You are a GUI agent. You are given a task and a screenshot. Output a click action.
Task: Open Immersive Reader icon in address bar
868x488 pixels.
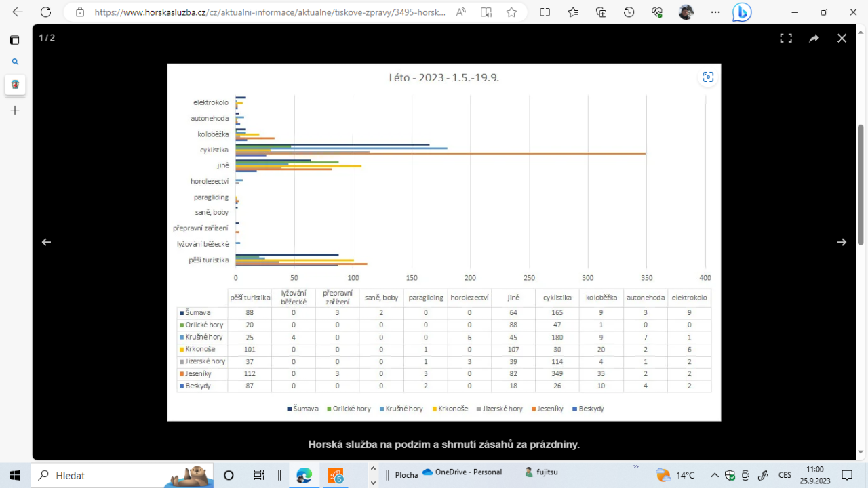486,12
